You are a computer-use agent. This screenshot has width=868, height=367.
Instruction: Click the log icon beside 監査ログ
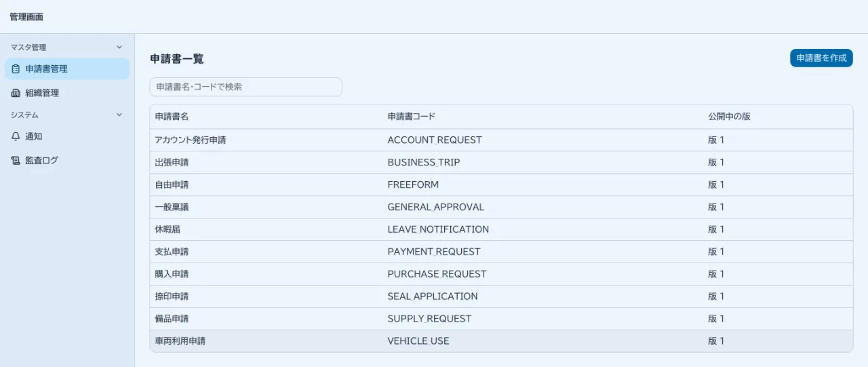point(16,161)
